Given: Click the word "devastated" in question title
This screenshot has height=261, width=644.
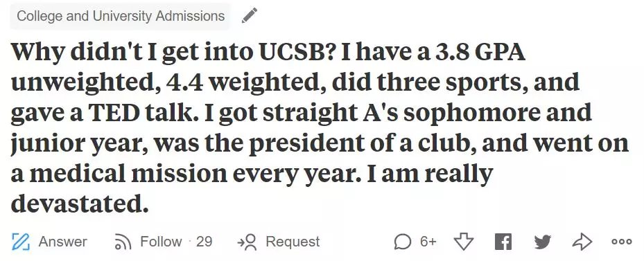Looking at the screenshot, I should tap(76, 203).
